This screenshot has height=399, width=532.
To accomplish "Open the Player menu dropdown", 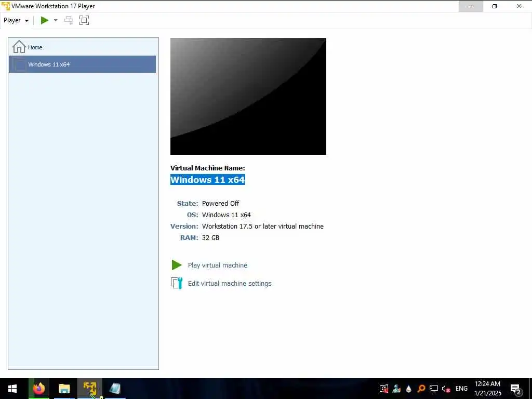I will coord(16,20).
